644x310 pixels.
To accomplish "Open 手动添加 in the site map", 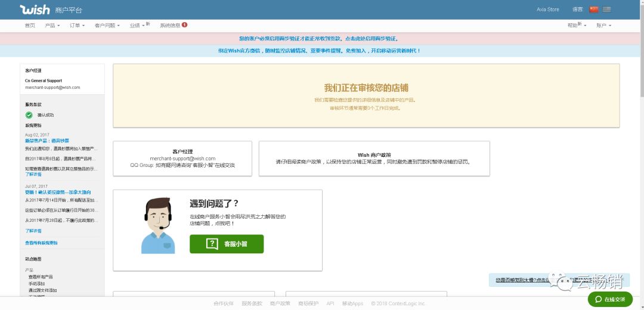I will 36,284.
